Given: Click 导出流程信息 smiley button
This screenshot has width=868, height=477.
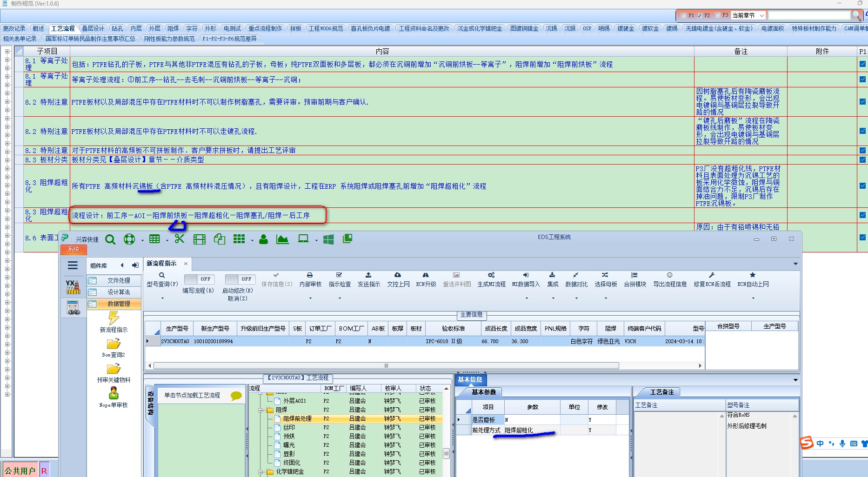Looking at the screenshot, I should point(670,280).
